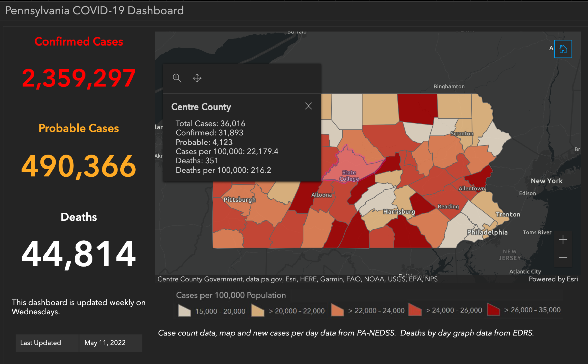
Task: Click the Deaths: 351 popup line
Action: coord(197,161)
